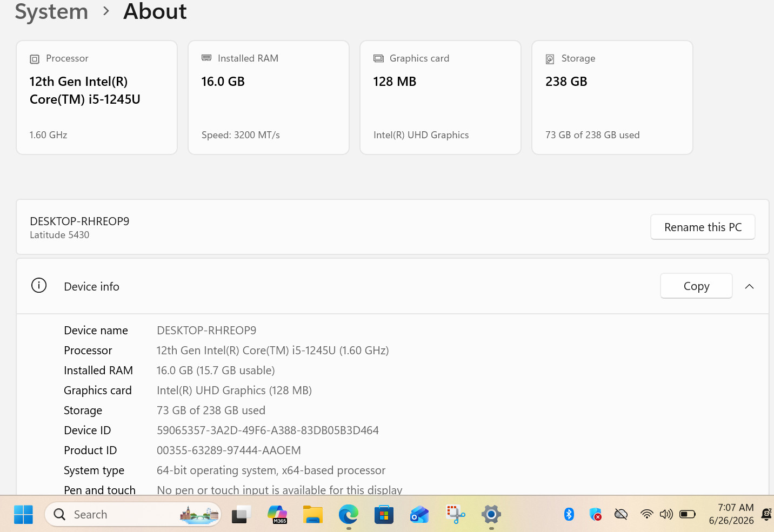Click the Bluetooth tray icon

click(x=569, y=514)
